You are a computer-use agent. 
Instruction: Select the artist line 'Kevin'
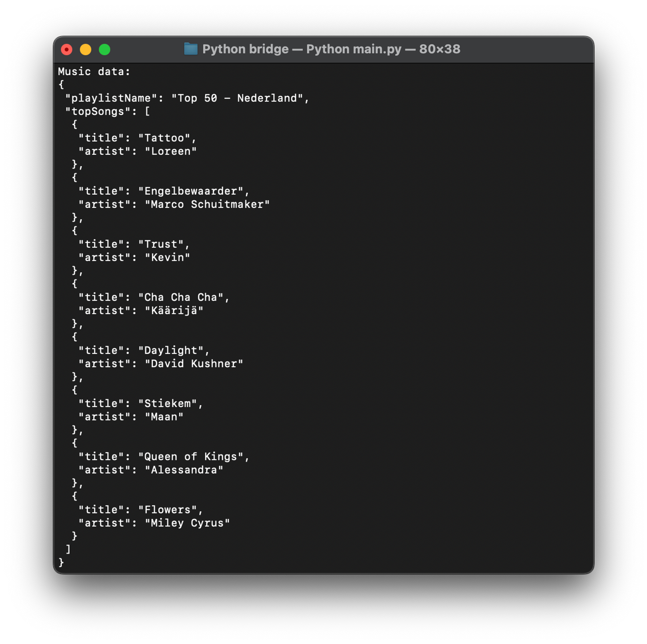pos(134,258)
